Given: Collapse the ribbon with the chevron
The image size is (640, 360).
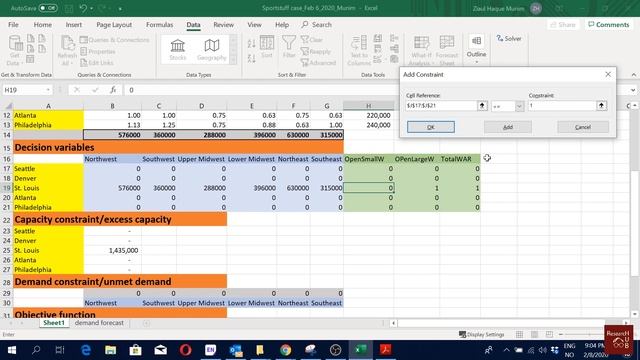Looking at the screenshot, I should [x=633, y=75].
